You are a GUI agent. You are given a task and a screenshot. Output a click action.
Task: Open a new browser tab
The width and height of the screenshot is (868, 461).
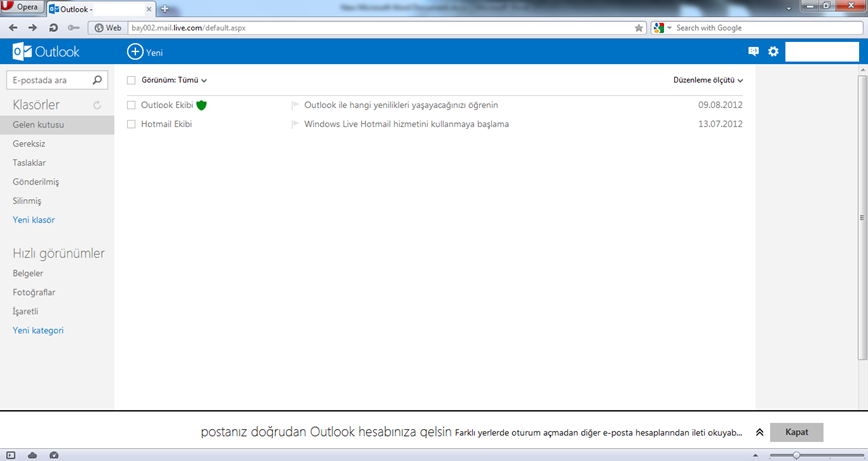click(x=164, y=9)
